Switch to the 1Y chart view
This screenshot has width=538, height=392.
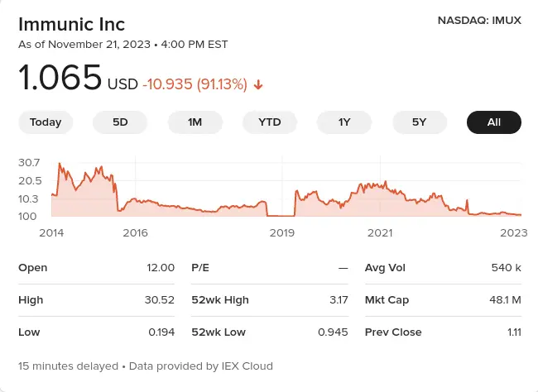click(x=344, y=122)
